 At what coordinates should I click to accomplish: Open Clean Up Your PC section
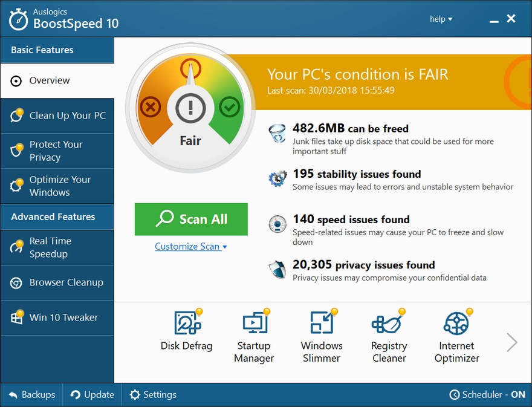pyautogui.click(x=57, y=116)
